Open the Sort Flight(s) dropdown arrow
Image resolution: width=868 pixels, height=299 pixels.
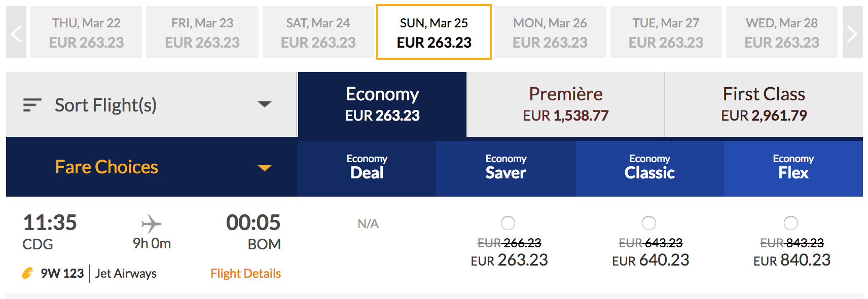[265, 104]
